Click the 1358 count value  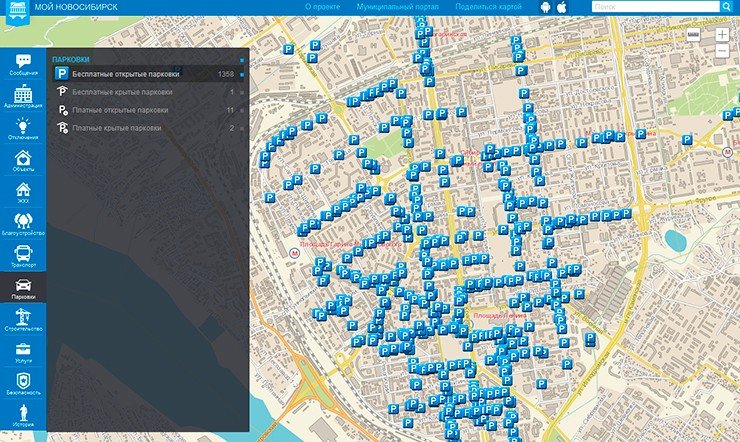(226, 74)
